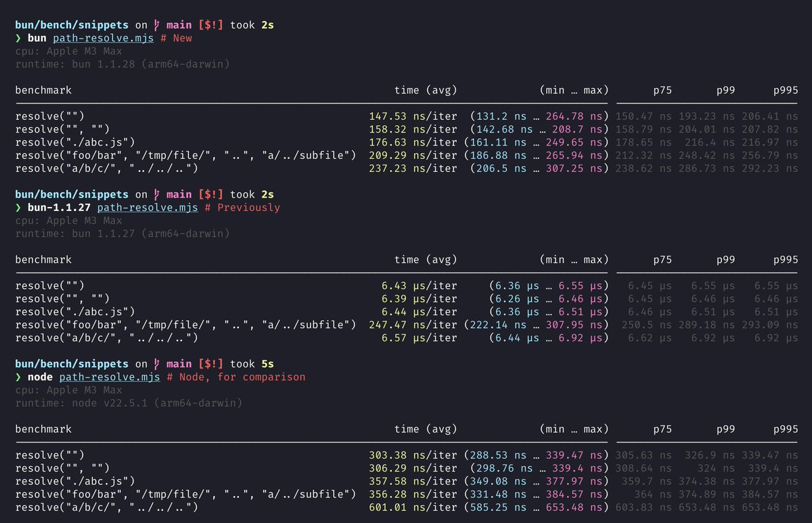
Task: Click the '292.23 ns' p995 value
Action: [770, 168]
